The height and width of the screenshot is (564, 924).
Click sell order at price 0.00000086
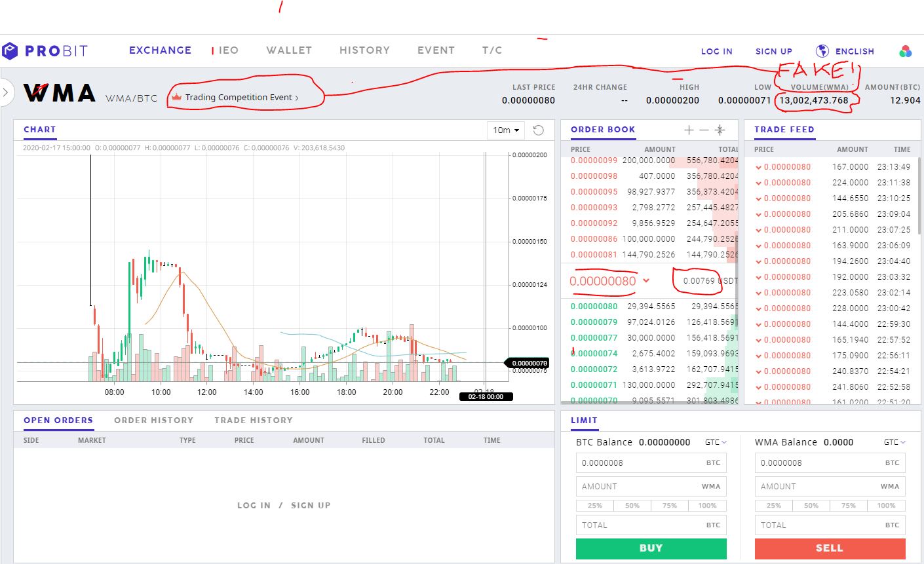pyautogui.click(x=650, y=239)
